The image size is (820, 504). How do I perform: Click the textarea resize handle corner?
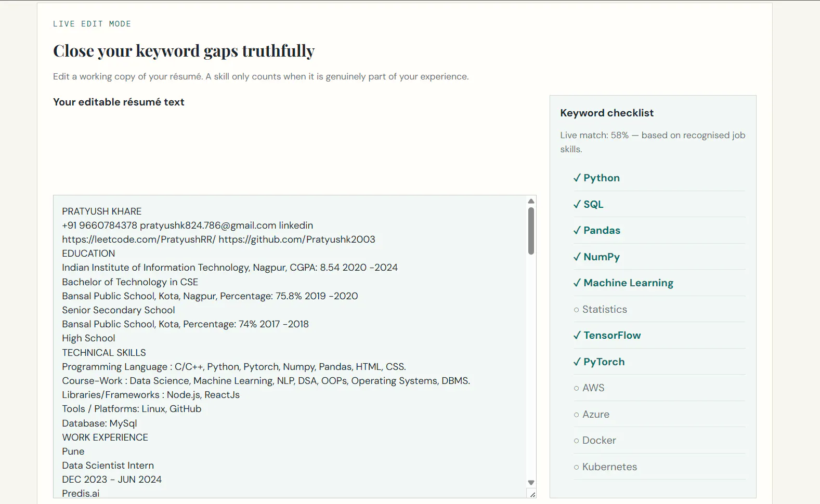(532, 494)
